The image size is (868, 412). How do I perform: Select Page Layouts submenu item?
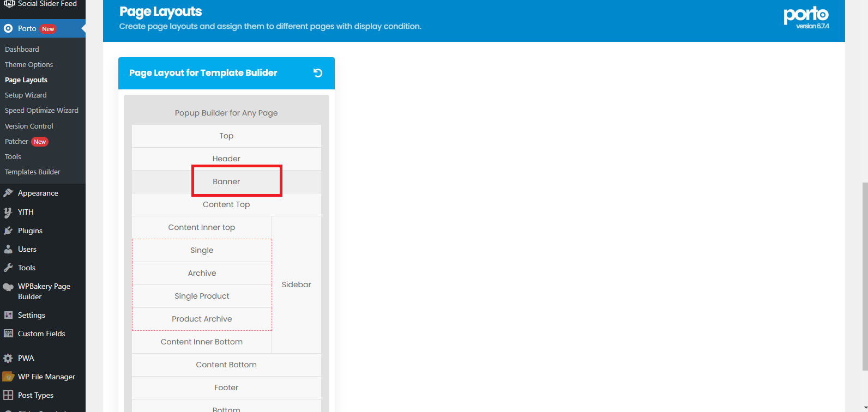[26, 80]
